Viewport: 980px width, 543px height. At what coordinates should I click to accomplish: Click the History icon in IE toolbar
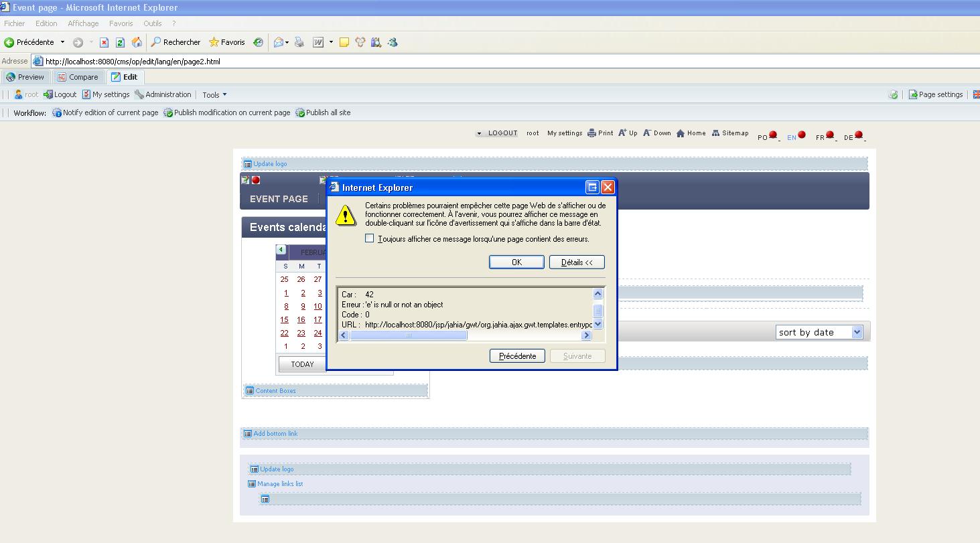[258, 42]
